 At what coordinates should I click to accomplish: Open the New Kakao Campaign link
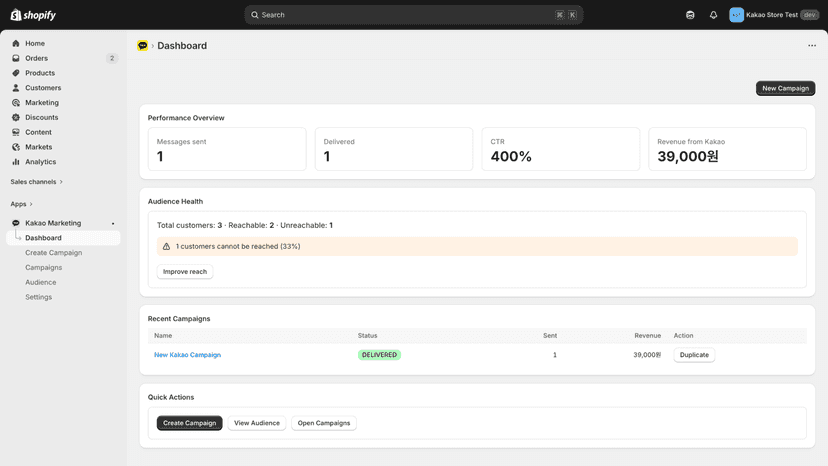click(x=187, y=355)
